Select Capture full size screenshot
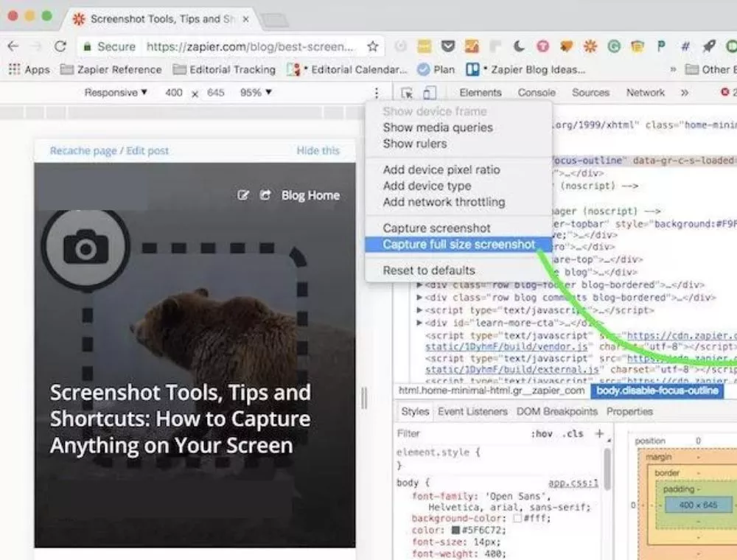This screenshot has height=560, width=737. click(x=458, y=245)
